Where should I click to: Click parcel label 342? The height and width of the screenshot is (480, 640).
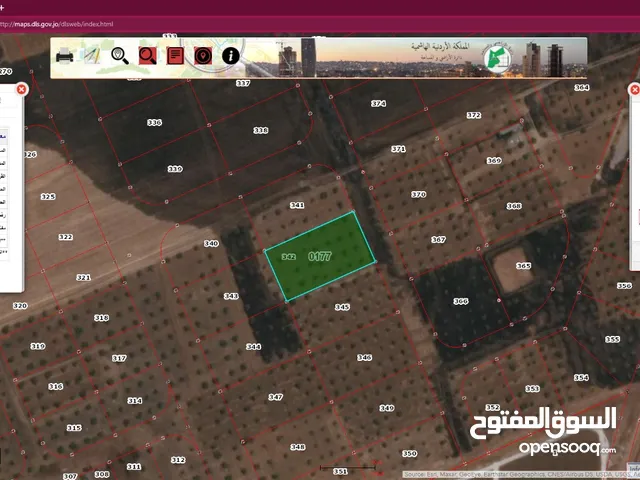pos(289,257)
